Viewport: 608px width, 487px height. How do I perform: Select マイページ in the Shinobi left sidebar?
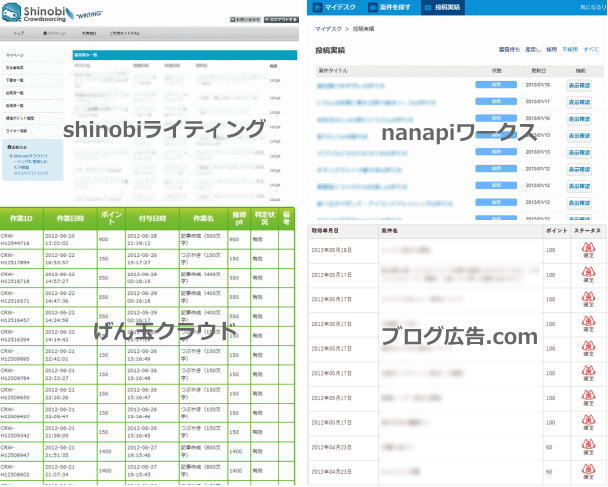(x=14, y=55)
